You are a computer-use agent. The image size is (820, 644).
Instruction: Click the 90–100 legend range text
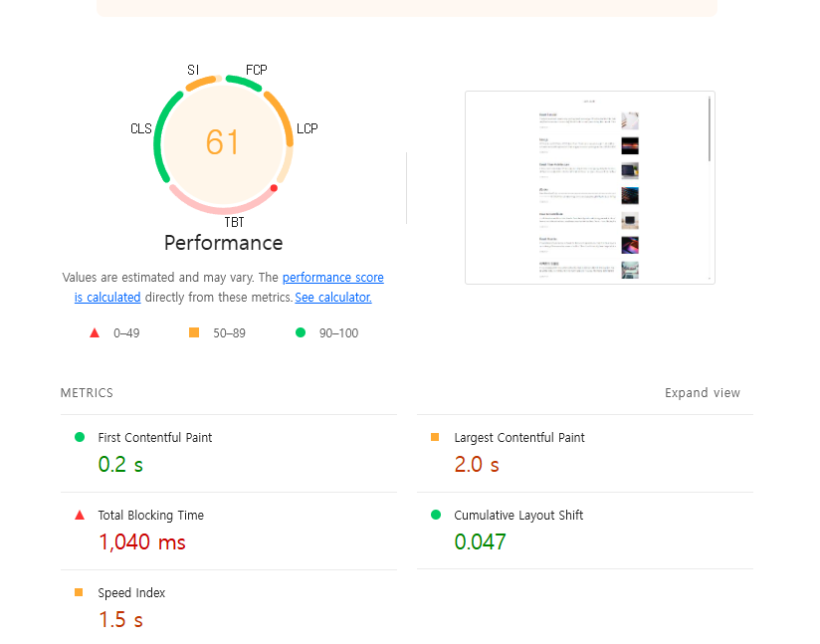point(339,333)
